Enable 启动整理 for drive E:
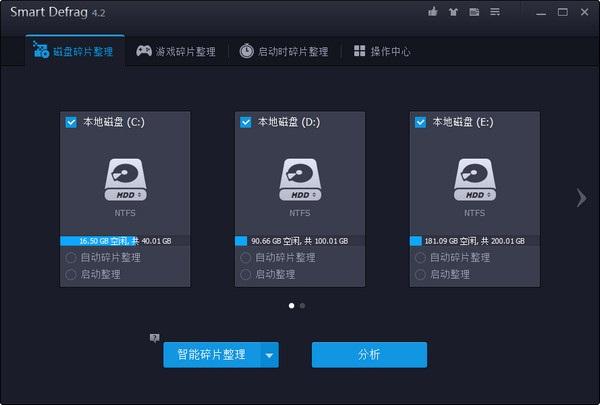The image size is (600, 405). tap(421, 274)
